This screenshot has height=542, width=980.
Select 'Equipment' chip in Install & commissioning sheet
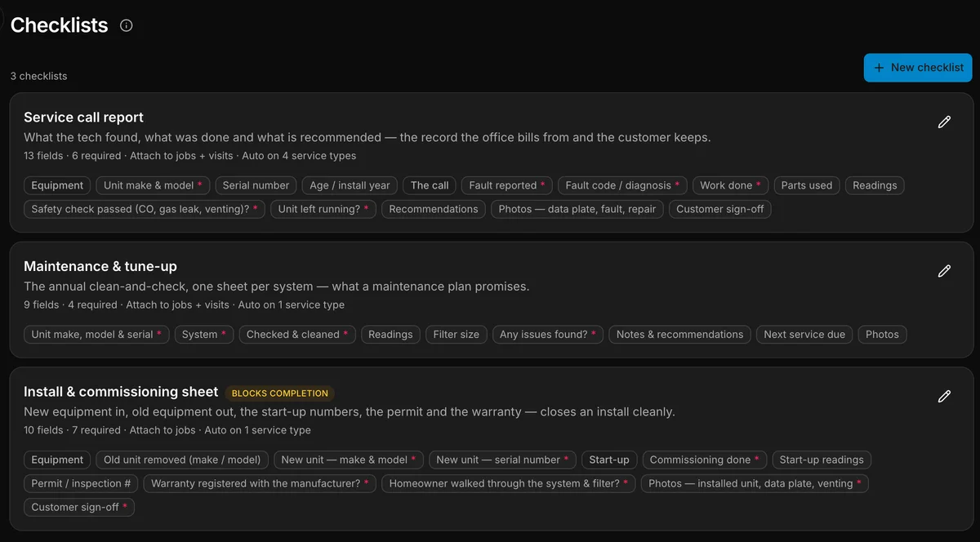click(x=57, y=460)
